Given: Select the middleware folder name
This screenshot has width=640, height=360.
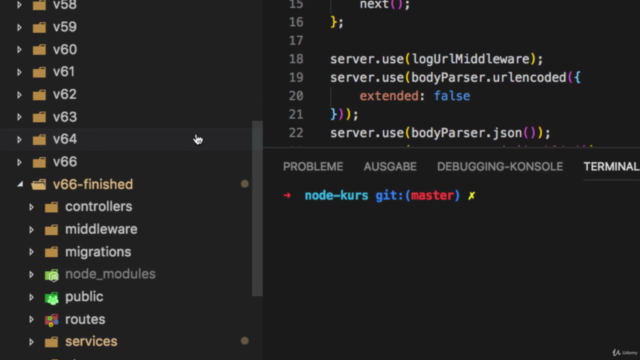Looking at the screenshot, I should point(101,229).
